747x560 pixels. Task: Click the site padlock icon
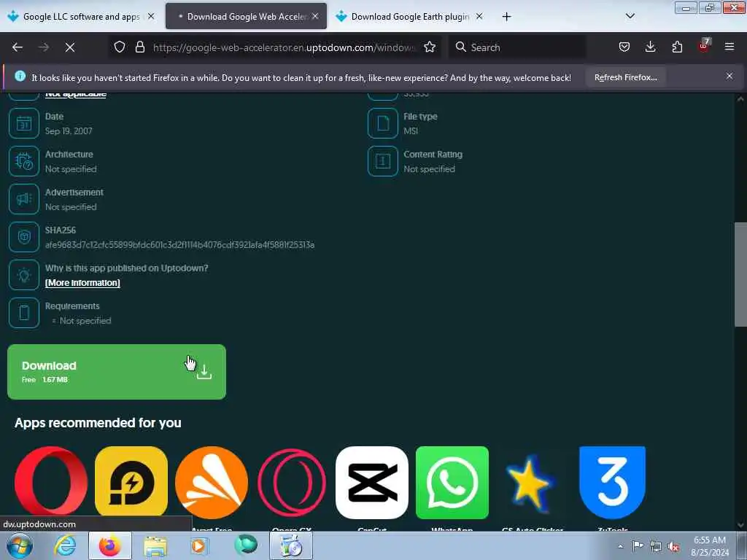tap(139, 47)
